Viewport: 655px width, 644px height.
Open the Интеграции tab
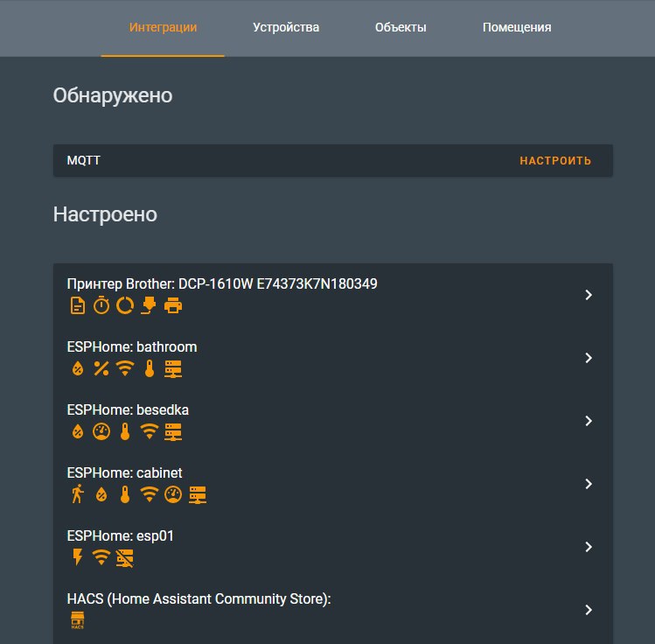tap(163, 28)
